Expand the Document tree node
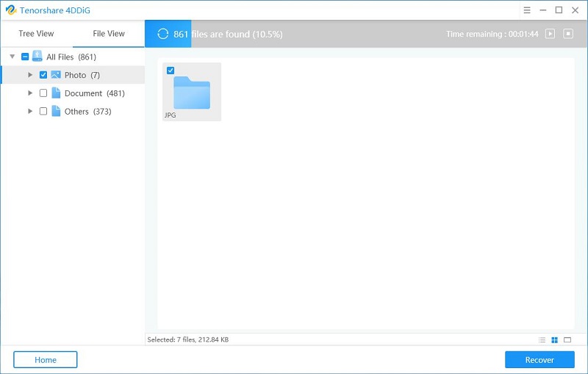 pyautogui.click(x=30, y=93)
